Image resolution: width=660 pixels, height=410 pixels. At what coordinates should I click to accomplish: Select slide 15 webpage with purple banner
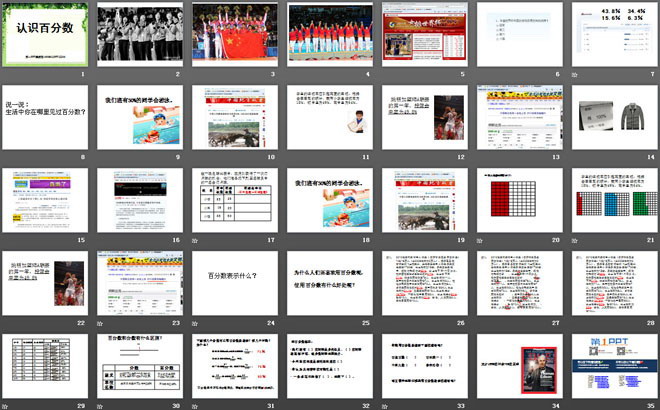click(45, 200)
